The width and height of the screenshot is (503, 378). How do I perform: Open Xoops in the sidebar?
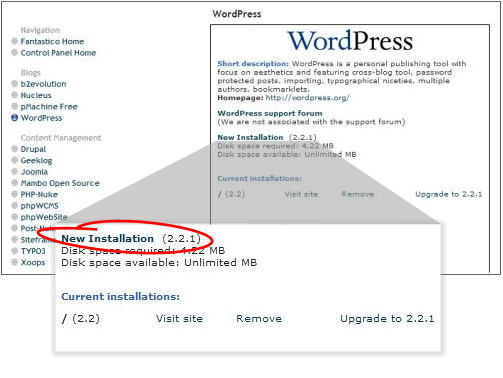click(33, 262)
